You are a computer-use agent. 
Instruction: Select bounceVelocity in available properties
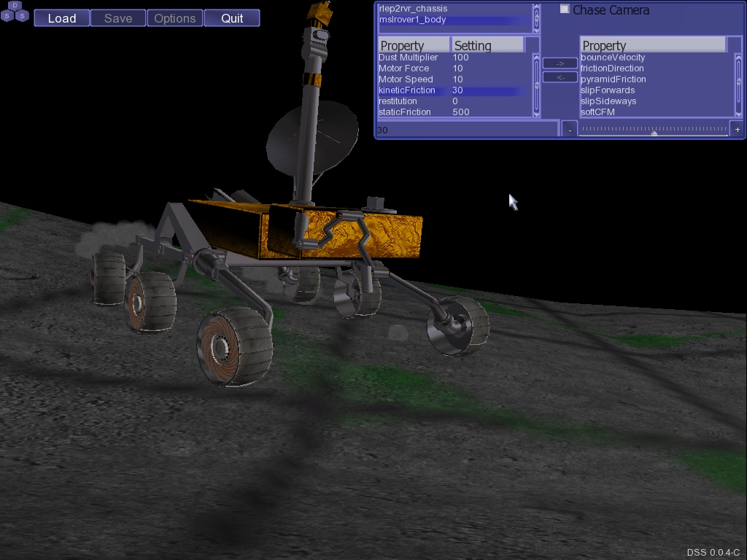coord(657,57)
